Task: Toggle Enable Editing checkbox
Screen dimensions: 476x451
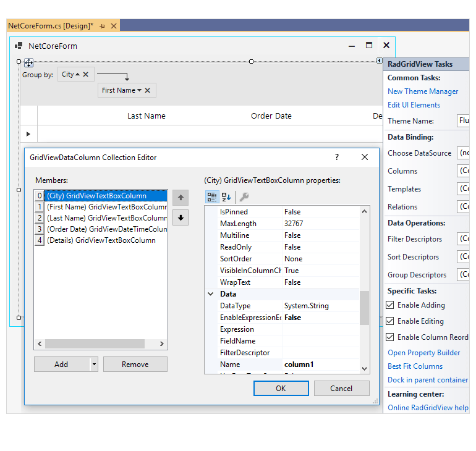Action: (390, 321)
